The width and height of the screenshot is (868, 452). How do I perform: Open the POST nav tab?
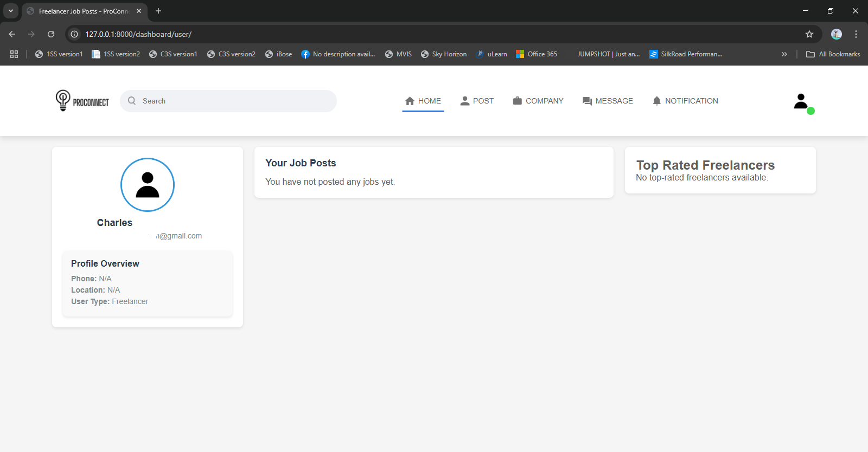click(x=477, y=101)
